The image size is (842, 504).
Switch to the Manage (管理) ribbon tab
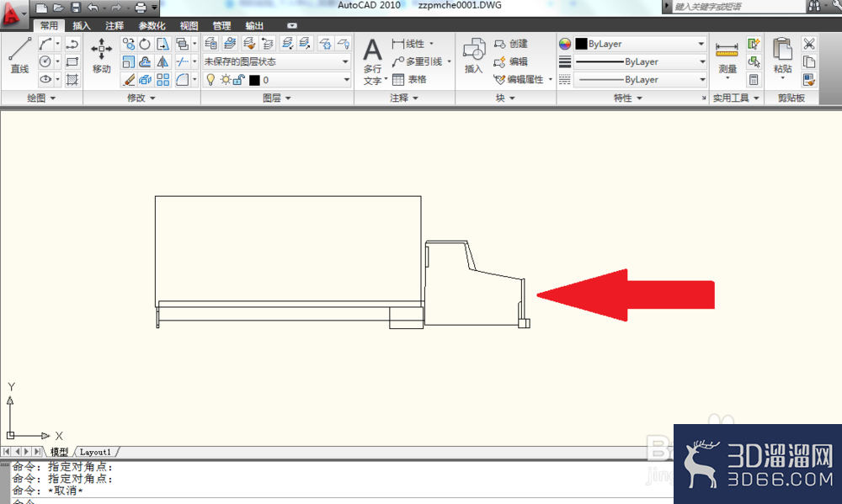click(x=221, y=26)
